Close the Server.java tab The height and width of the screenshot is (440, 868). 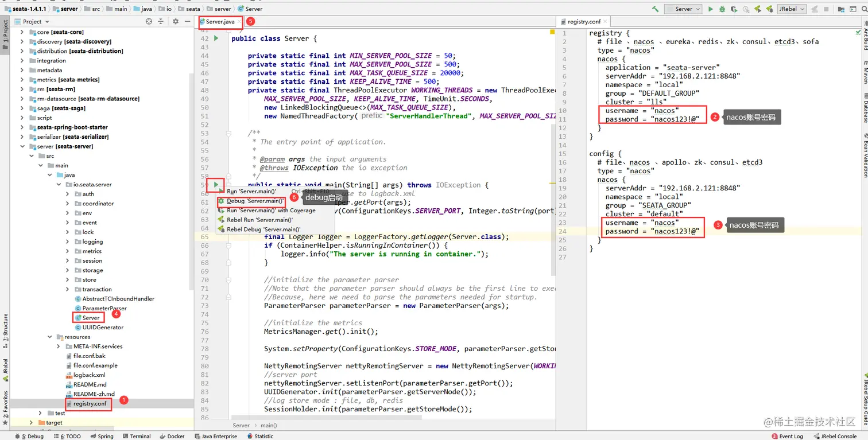239,22
